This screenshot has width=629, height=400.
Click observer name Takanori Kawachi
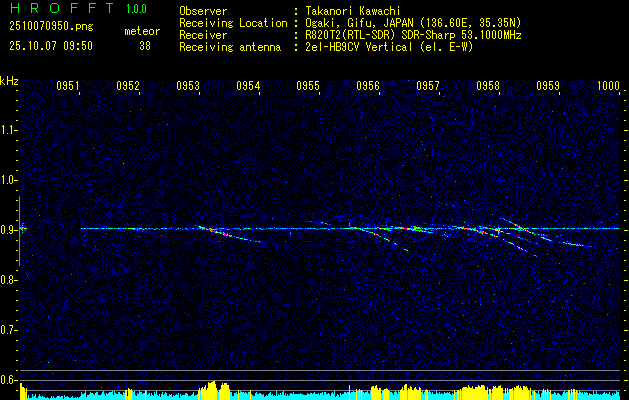coord(353,11)
